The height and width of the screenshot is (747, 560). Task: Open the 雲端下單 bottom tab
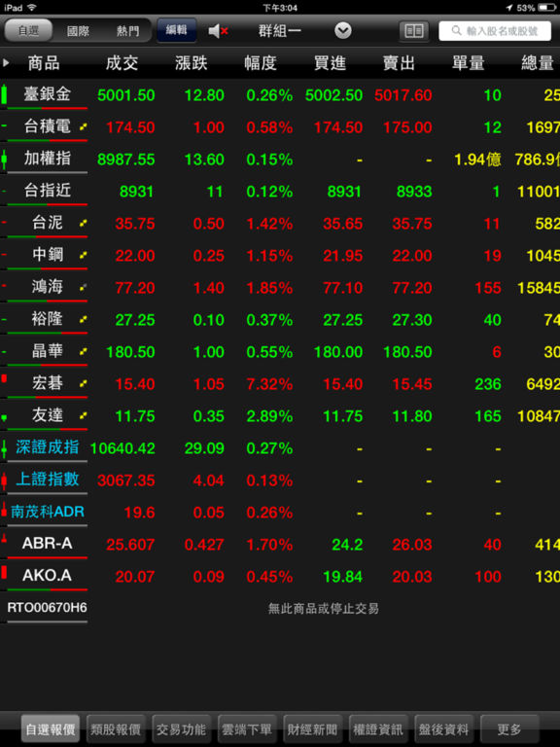coord(247,729)
